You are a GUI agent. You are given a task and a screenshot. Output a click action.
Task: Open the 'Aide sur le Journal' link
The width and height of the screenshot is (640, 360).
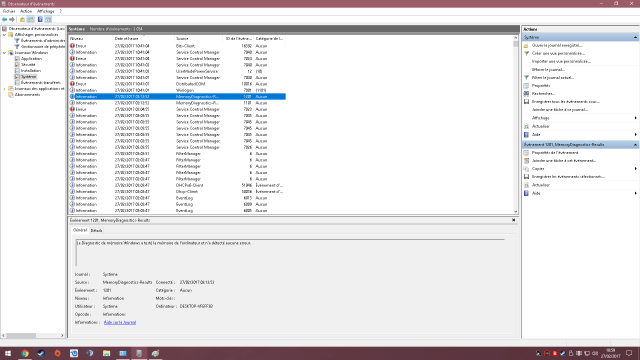point(120,322)
